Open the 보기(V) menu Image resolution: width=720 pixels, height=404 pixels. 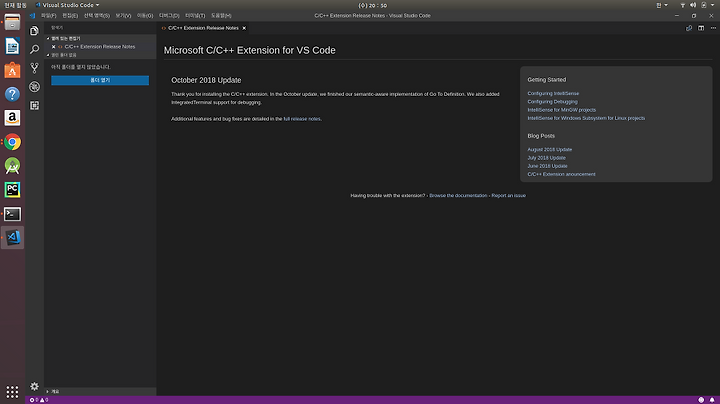(x=123, y=16)
